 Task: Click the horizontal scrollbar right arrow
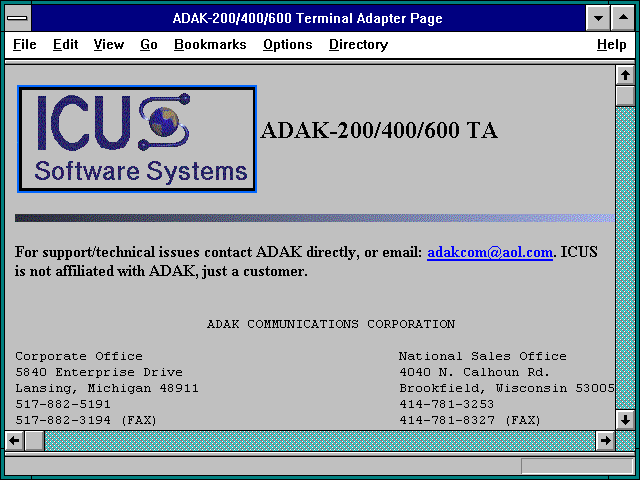point(605,441)
